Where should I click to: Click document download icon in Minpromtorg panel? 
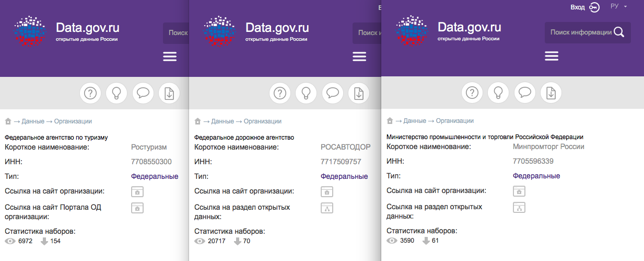point(551,93)
